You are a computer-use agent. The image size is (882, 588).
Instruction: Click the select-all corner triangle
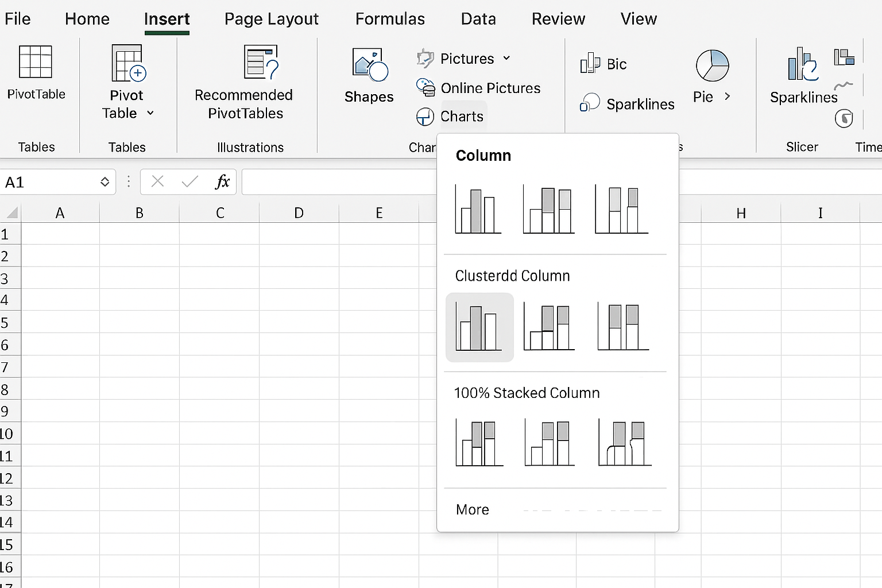point(11,213)
